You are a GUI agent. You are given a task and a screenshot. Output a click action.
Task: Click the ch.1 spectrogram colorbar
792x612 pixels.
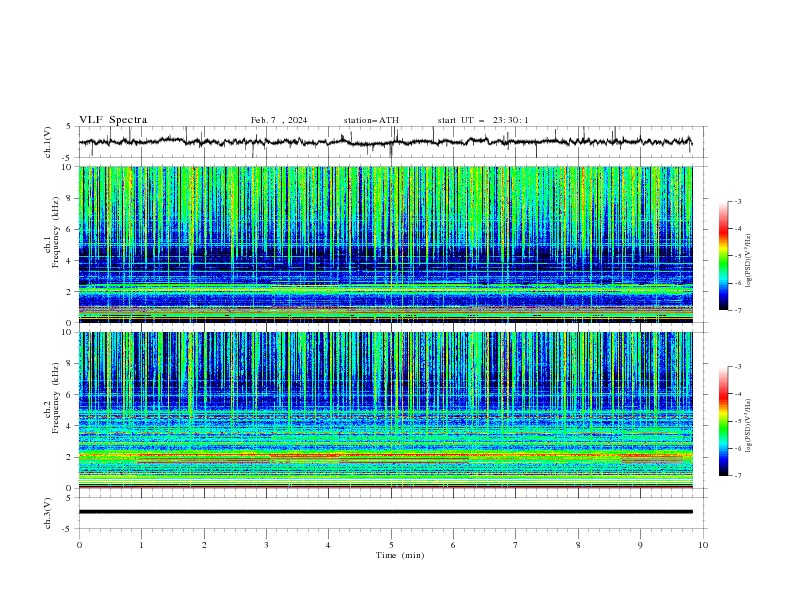click(723, 255)
